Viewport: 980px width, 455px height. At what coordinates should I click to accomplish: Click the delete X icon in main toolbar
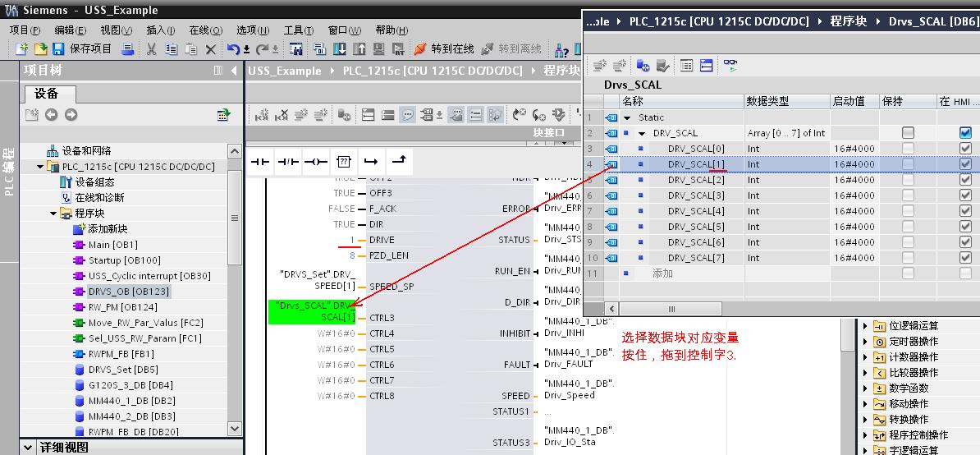coord(211,48)
